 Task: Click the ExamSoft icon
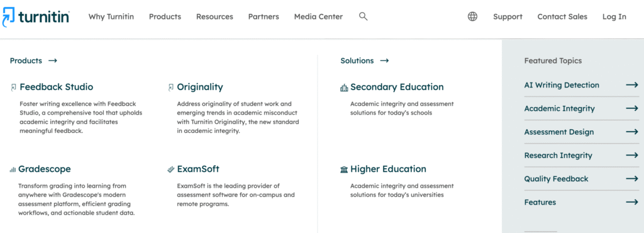[x=171, y=169]
